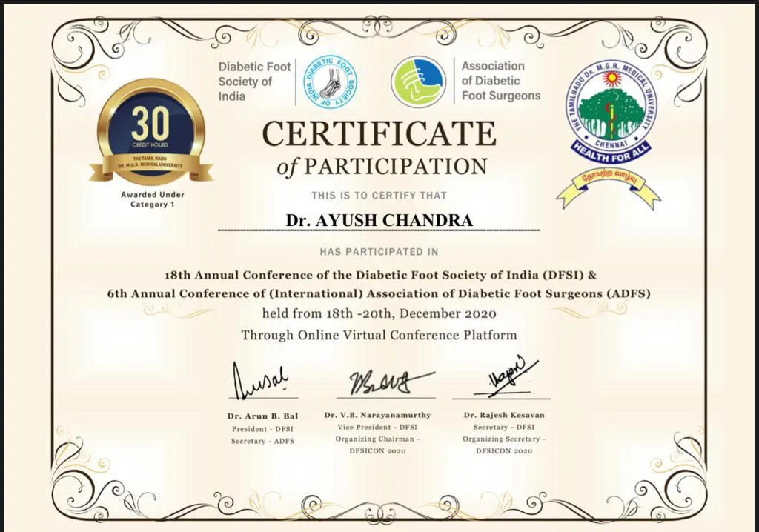Click the Association of Diabetic Foot Surgeons green-blue logo
This screenshot has width=759, height=532.
coord(418,82)
